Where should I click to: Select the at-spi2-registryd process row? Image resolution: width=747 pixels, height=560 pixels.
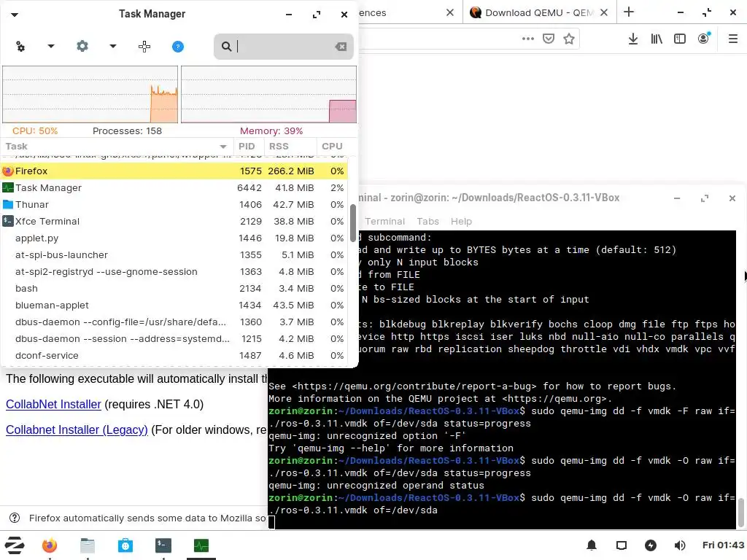(174, 271)
